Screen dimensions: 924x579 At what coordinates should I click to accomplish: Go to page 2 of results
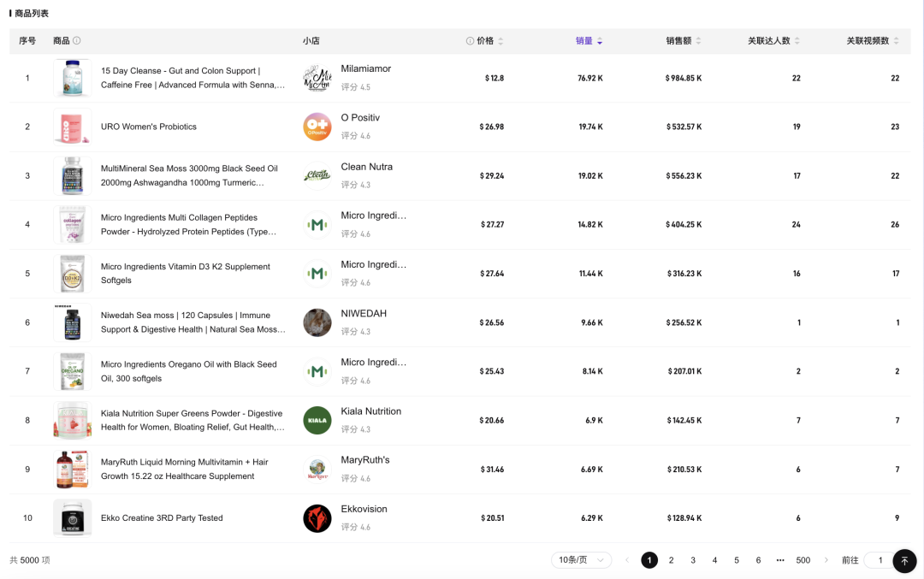[672, 560]
